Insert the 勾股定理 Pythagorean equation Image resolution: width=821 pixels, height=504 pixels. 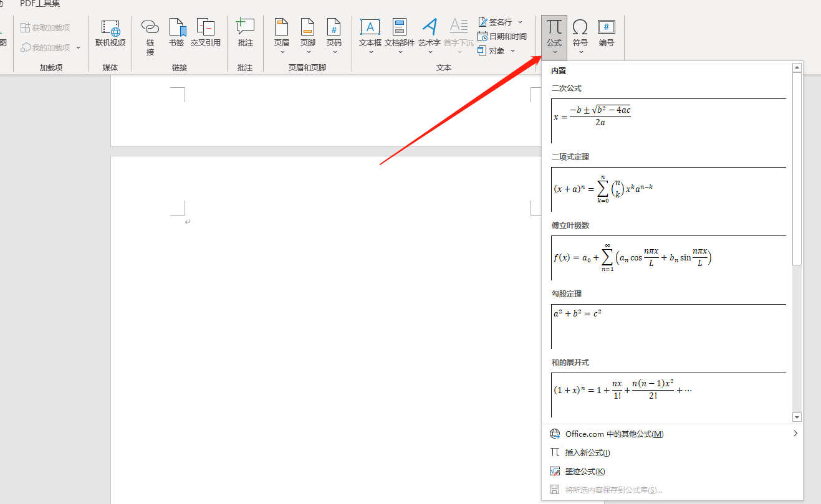668,326
